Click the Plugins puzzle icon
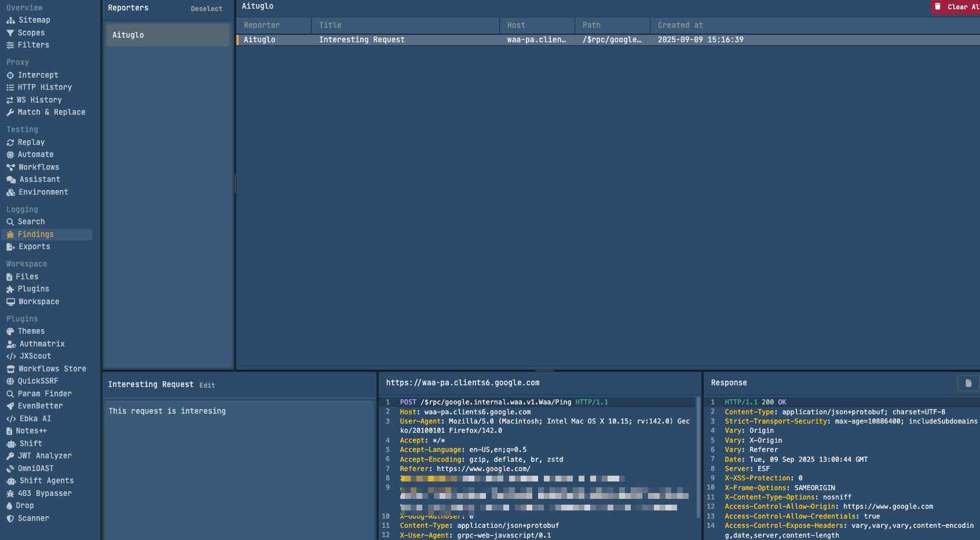This screenshot has width=980, height=540. click(10, 289)
